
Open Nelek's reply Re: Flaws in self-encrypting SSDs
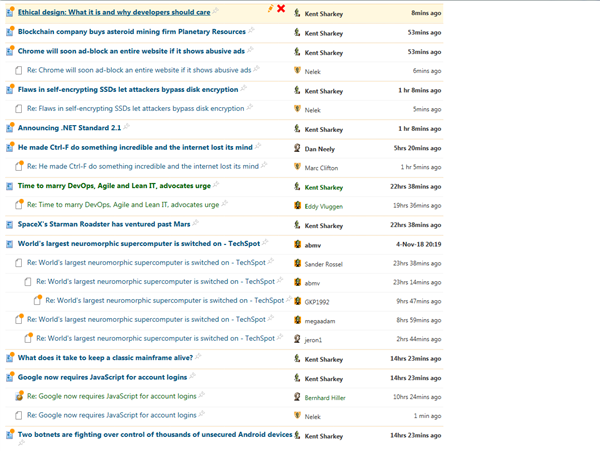click(135, 109)
